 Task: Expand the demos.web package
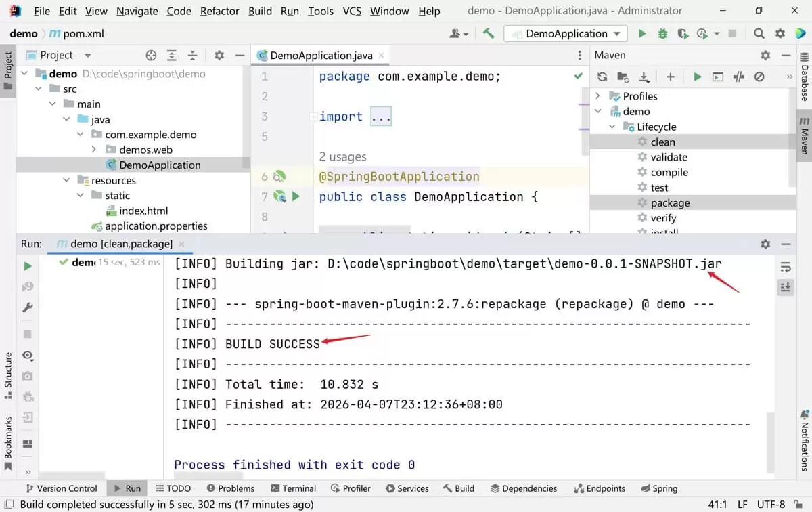[x=94, y=150]
